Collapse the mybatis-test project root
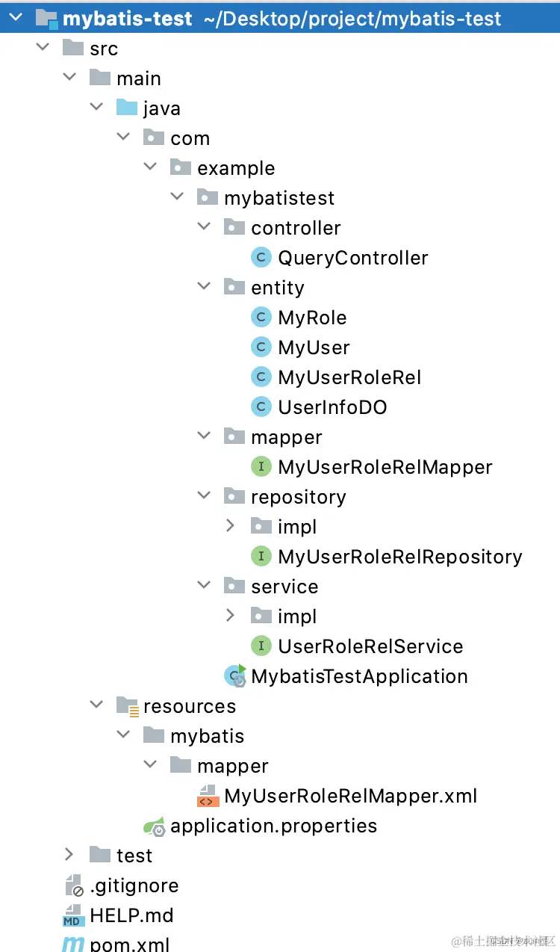Screen dimensions: 560x952 tap(16, 17)
